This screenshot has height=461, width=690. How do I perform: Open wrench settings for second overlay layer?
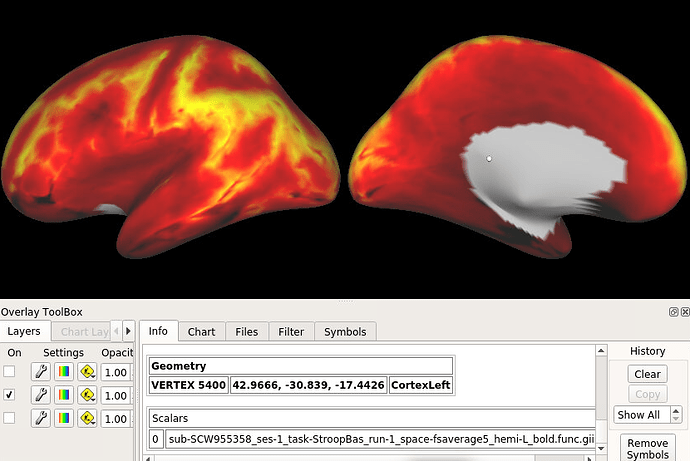click(x=41, y=395)
